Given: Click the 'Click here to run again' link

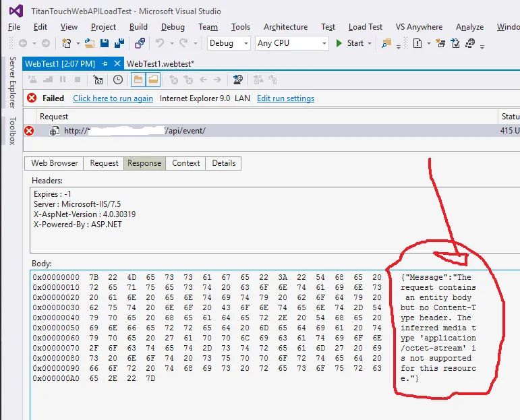Looking at the screenshot, I should click(113, 98).
